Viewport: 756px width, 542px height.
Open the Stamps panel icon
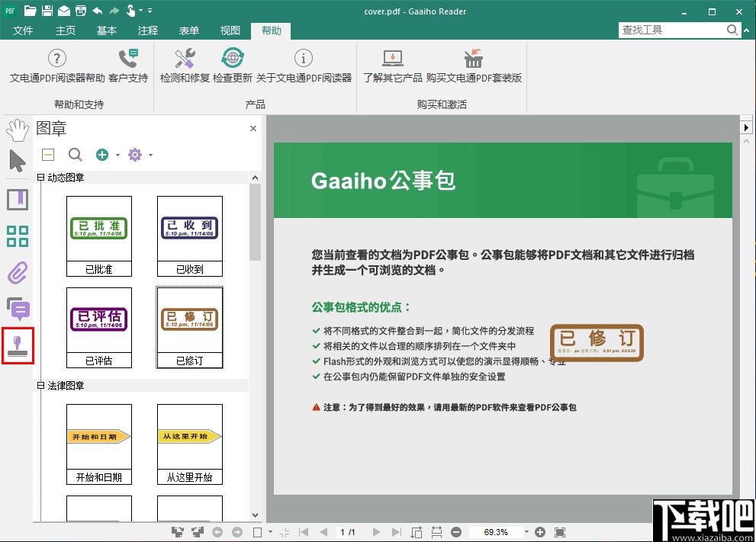click(x=18, y=346)
